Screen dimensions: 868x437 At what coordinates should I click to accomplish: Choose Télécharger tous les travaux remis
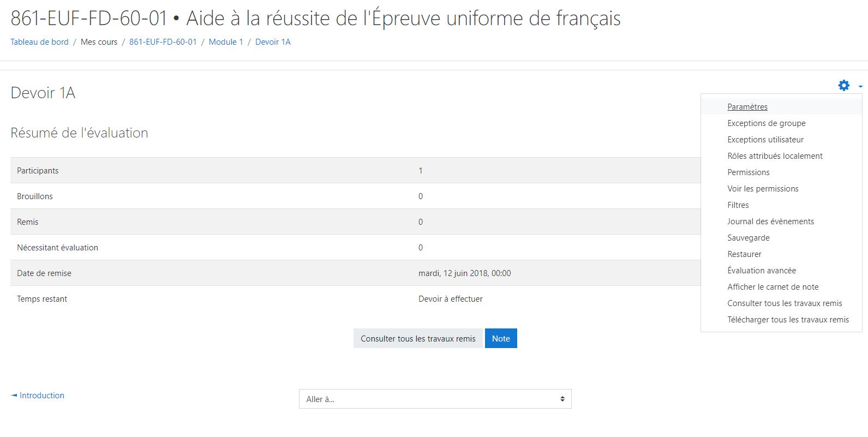[788, 320]
